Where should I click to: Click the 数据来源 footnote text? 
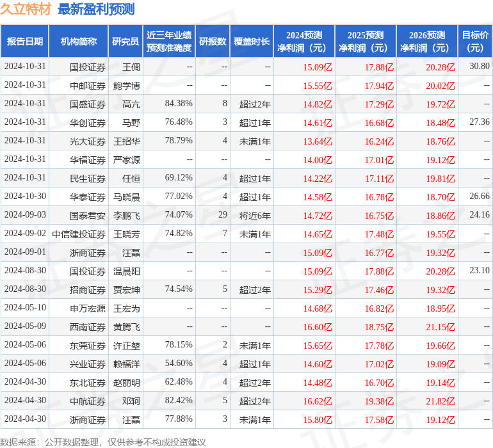point(102,442)
